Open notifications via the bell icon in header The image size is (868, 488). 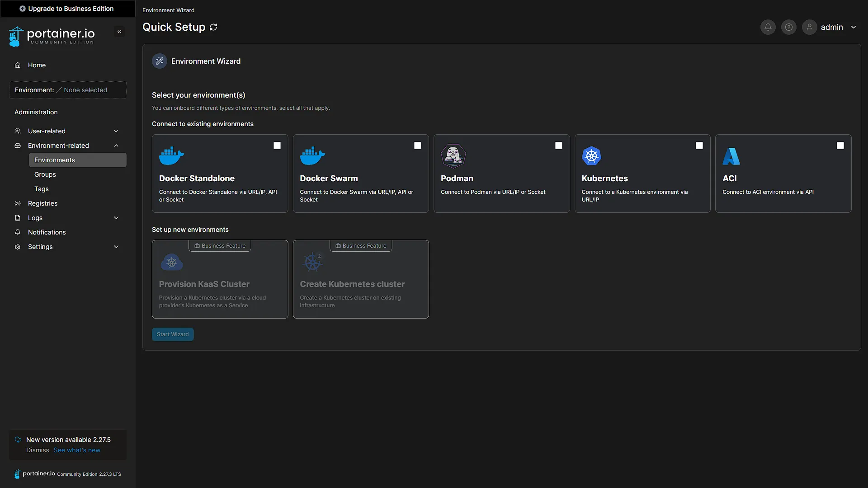768,27
